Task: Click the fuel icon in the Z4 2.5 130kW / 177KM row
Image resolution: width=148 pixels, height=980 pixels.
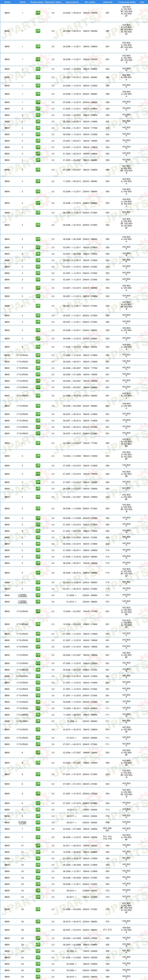Action: [x=38, y=938]
